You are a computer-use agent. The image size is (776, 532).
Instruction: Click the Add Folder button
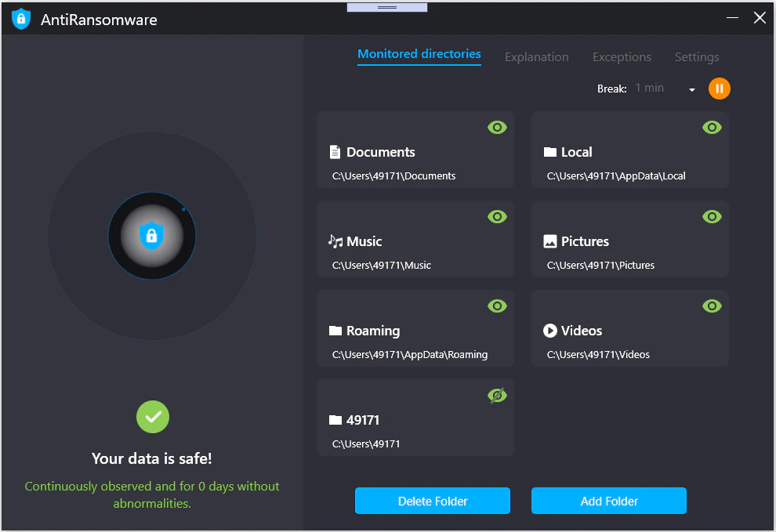click(609, 501)
